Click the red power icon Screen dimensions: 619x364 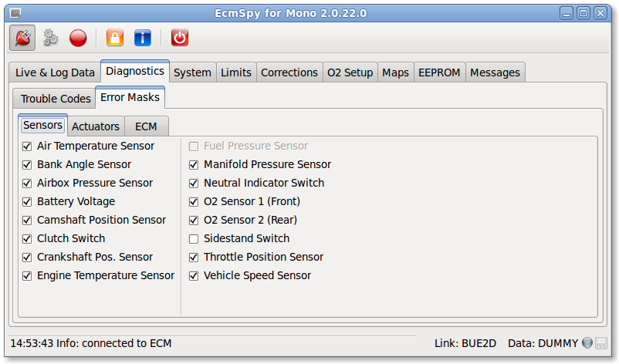tap(180, 39)
